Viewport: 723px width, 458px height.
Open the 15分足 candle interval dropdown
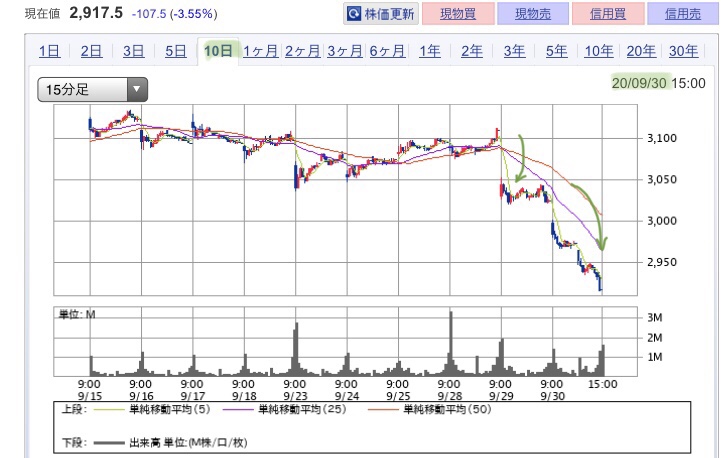(x=93, y=89)
